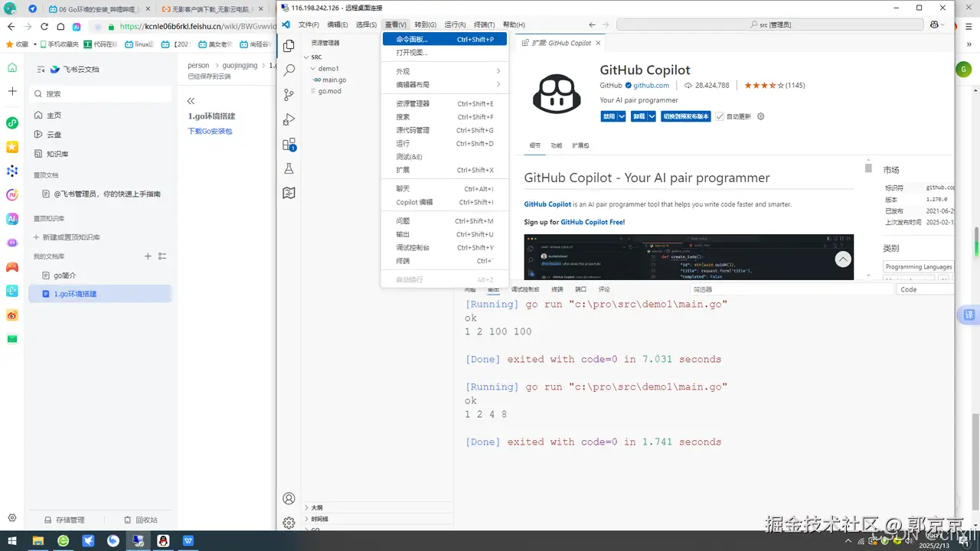Click the Copilot icon in the VS Code title bar
The image size is (980, 551).
point(934,24)
